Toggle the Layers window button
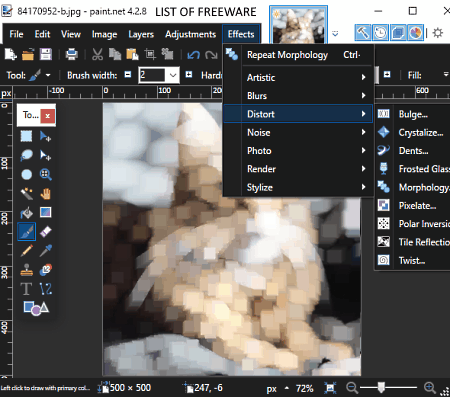The width and height of the screenshot is (450, 397). click(398, 33)
